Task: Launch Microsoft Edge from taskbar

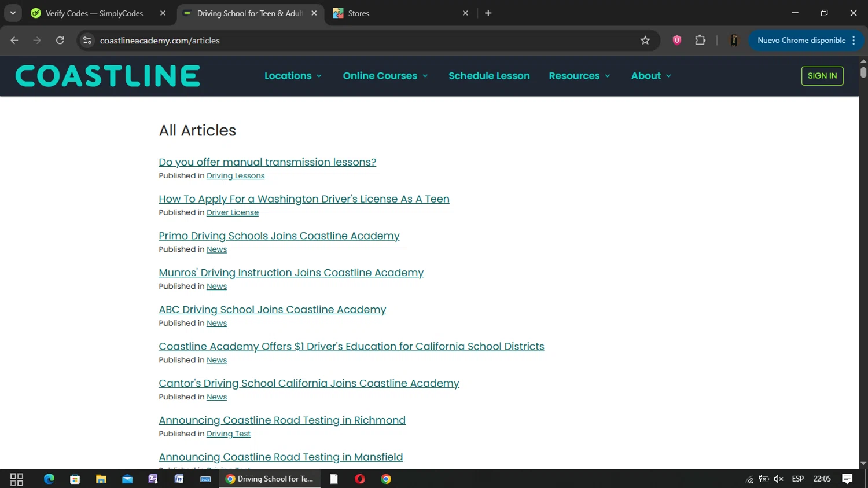Action: coord(49,479)
